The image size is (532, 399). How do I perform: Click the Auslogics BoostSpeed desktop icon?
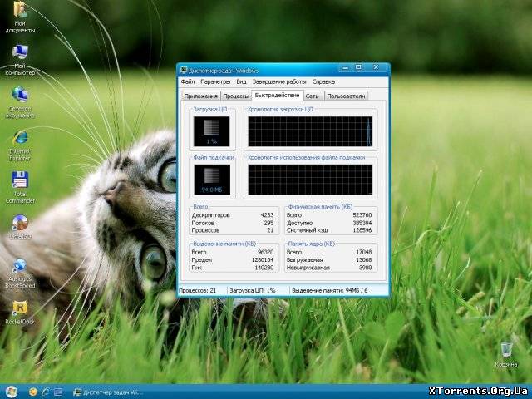click(x=20, y=266)
